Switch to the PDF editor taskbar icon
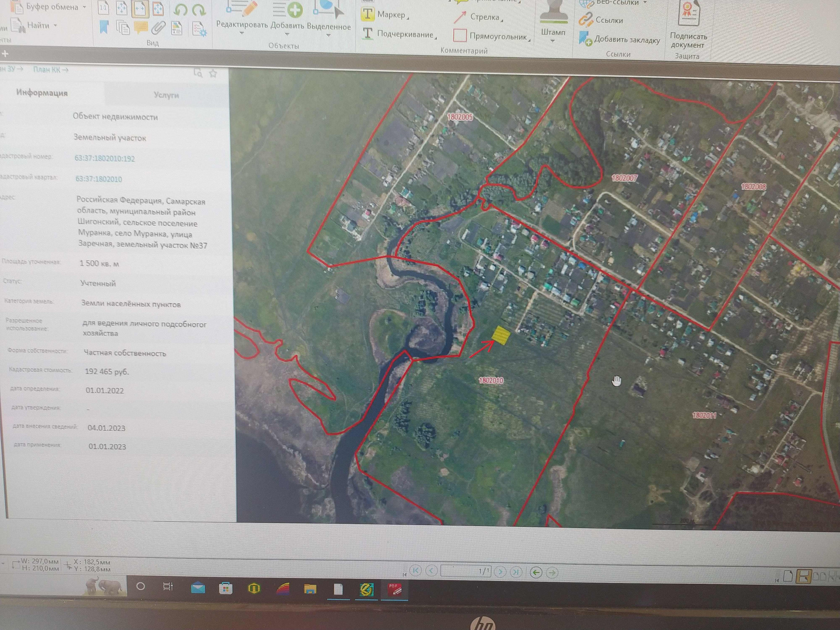This screenshot has height=630, width=840. [x=395, y=590]
